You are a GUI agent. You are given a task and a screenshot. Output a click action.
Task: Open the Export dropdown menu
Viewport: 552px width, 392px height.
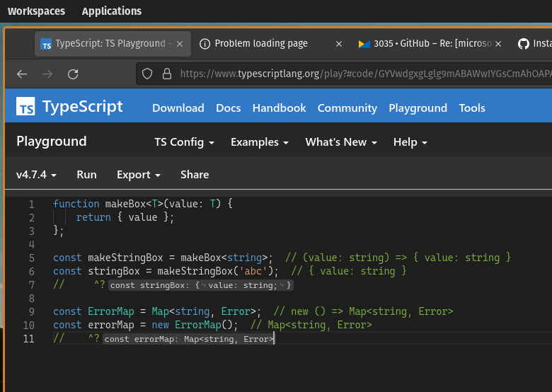point(139,175)
